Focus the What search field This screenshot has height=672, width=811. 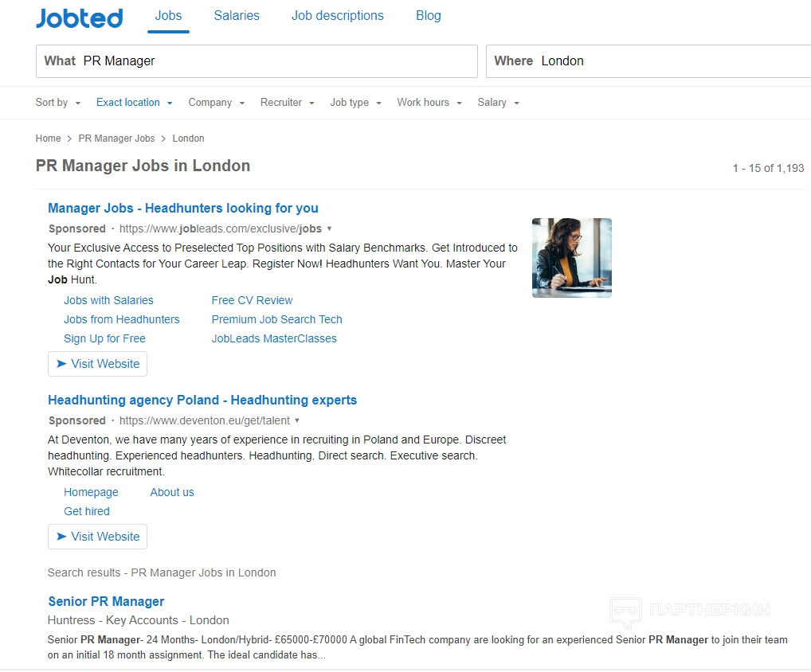271,61
